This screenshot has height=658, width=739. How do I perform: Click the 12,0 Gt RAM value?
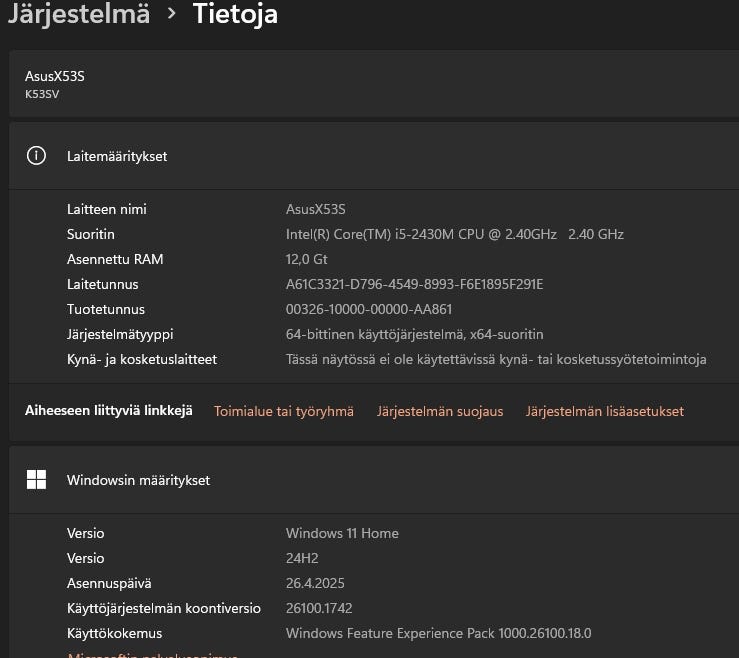pyautogui.click(x=307, y=259)
